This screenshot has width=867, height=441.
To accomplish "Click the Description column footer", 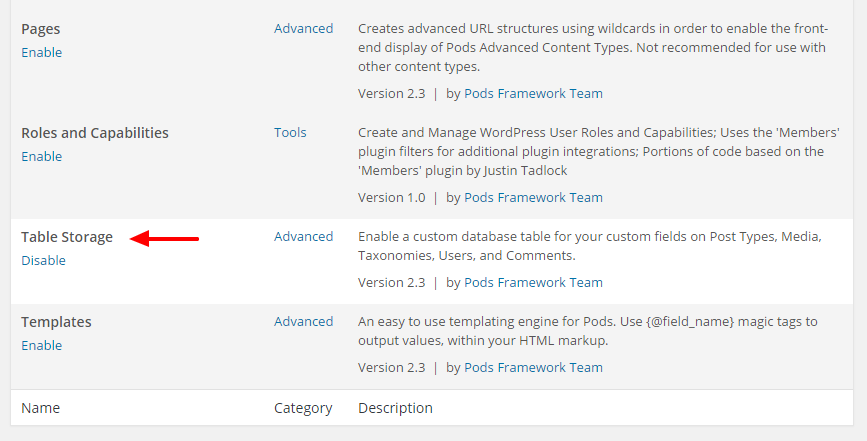I will [x=395, y=407].
